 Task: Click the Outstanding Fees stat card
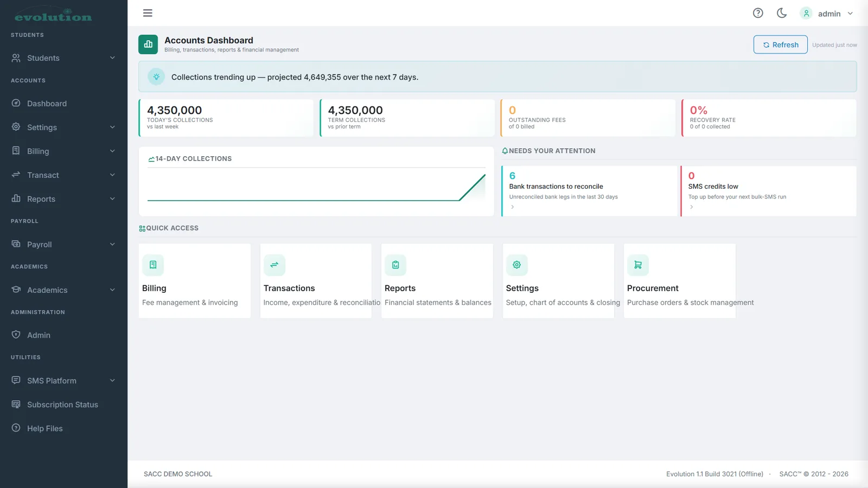tap(588, 118)
